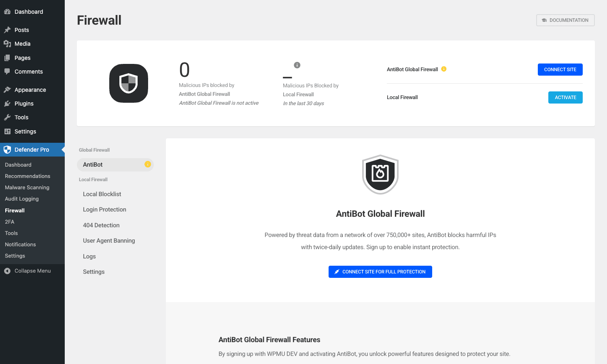Open Comments in admin menu
This screenshot has width=607, height=364.
coord(32,72)
